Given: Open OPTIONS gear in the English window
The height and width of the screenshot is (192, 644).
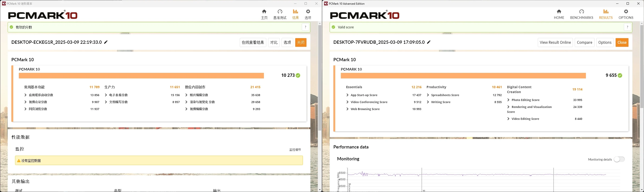Looking at the screenshot, I should [626, 14].
